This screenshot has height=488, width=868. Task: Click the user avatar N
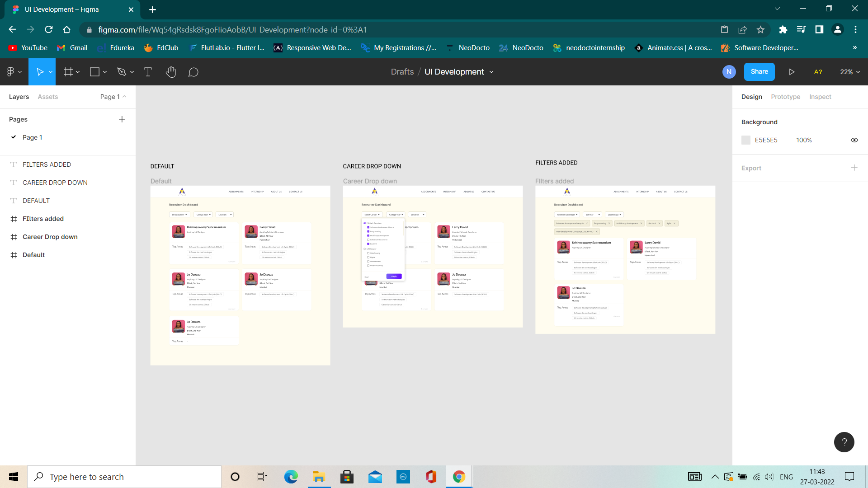(729, 72)
